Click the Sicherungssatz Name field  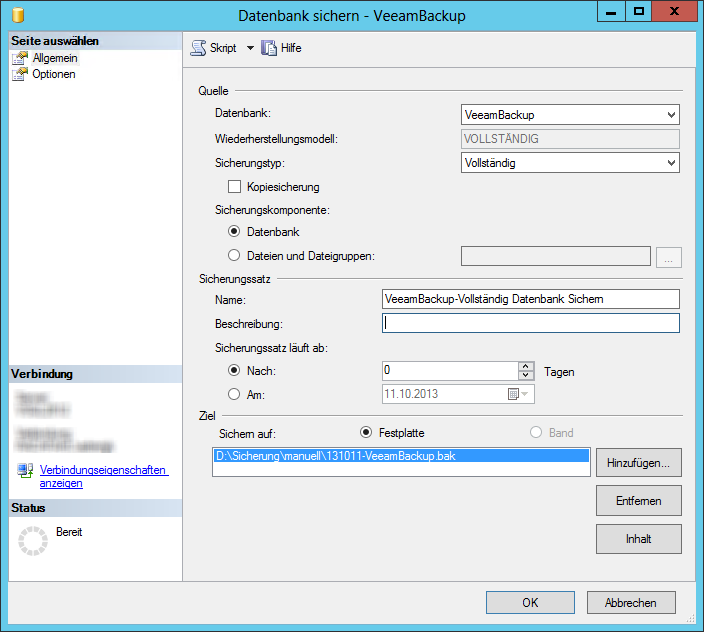coord(531,299)
